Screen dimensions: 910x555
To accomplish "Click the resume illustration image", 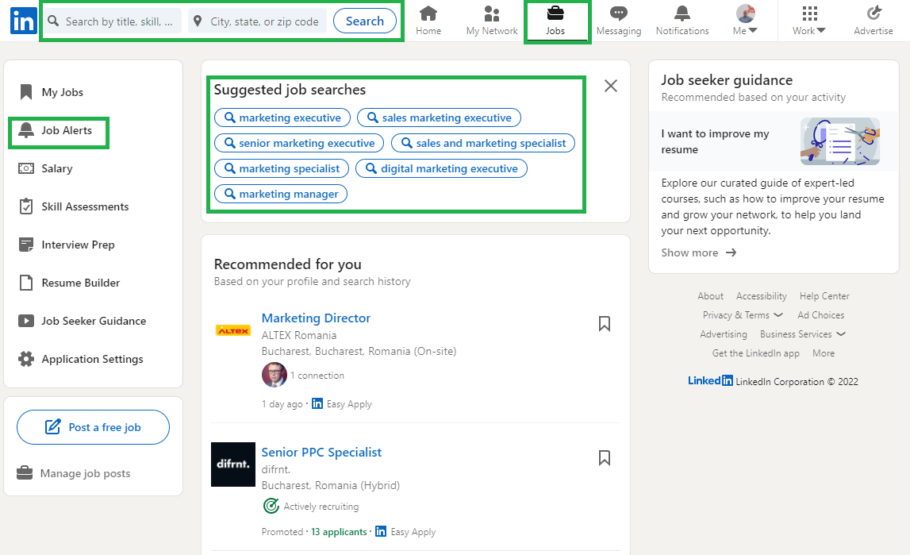I will 840,142.
